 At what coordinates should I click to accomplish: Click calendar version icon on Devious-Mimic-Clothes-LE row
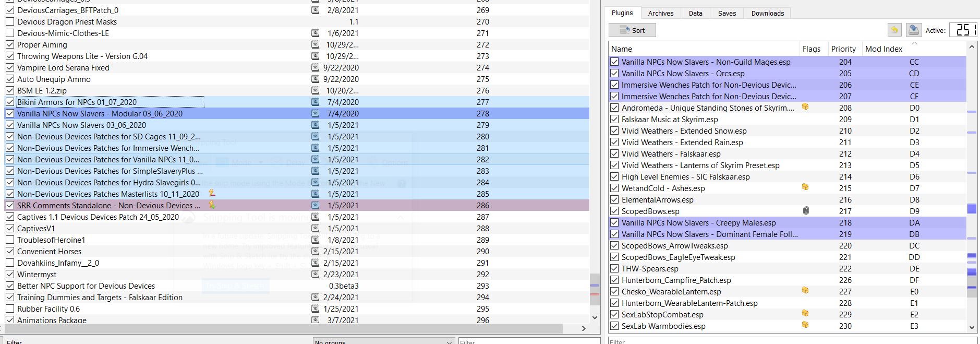[x=315, y=33]
